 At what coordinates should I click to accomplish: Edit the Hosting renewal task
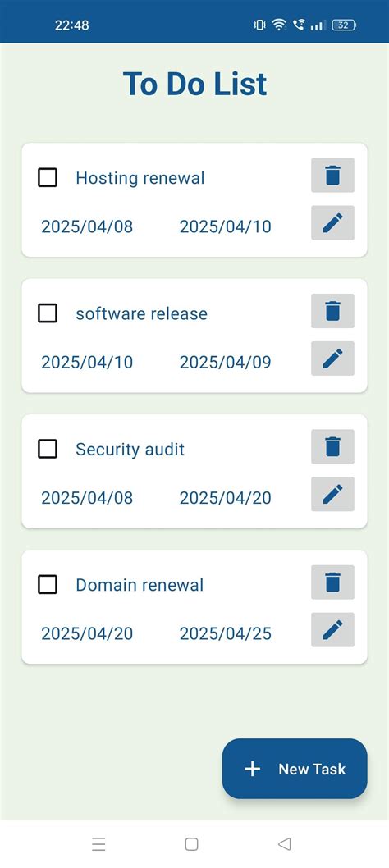(x=332, y=222)
